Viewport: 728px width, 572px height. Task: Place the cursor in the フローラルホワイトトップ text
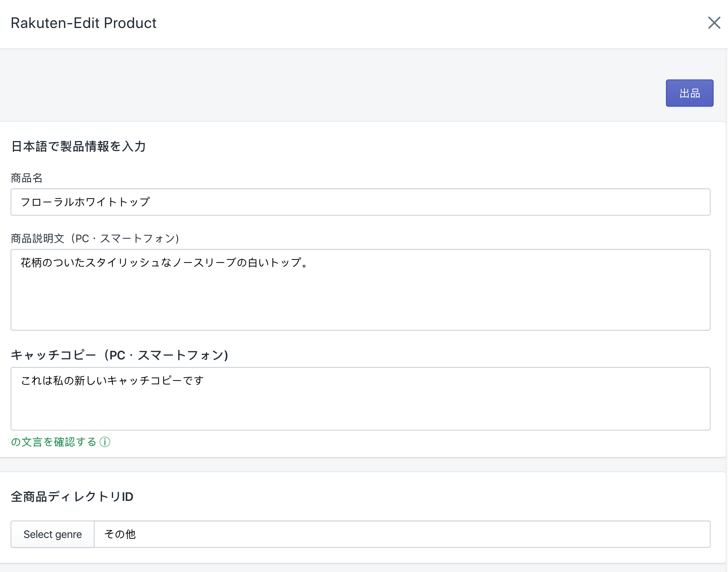[85, 202]
